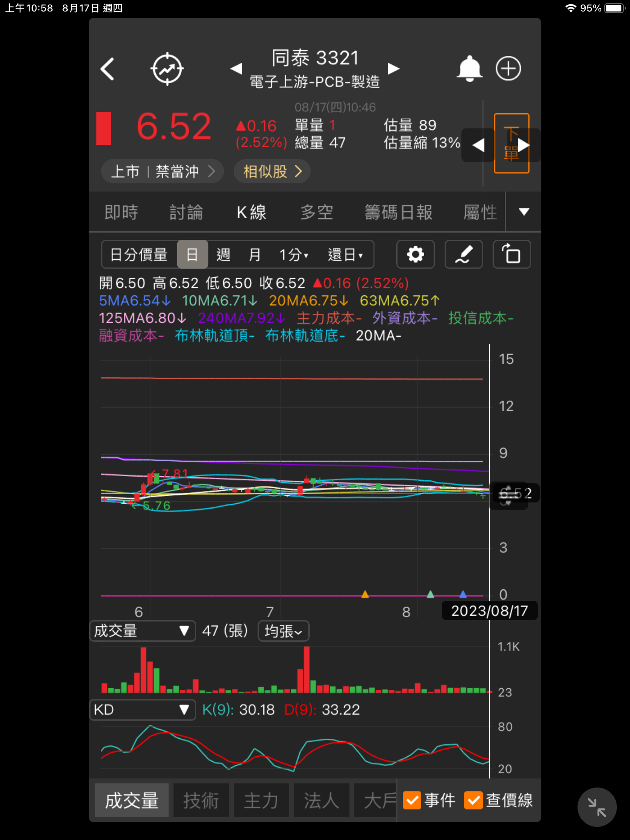The height and width of the screenshot is (840, 630).
Task: Select the drawing pen tool
Action: 463,255
